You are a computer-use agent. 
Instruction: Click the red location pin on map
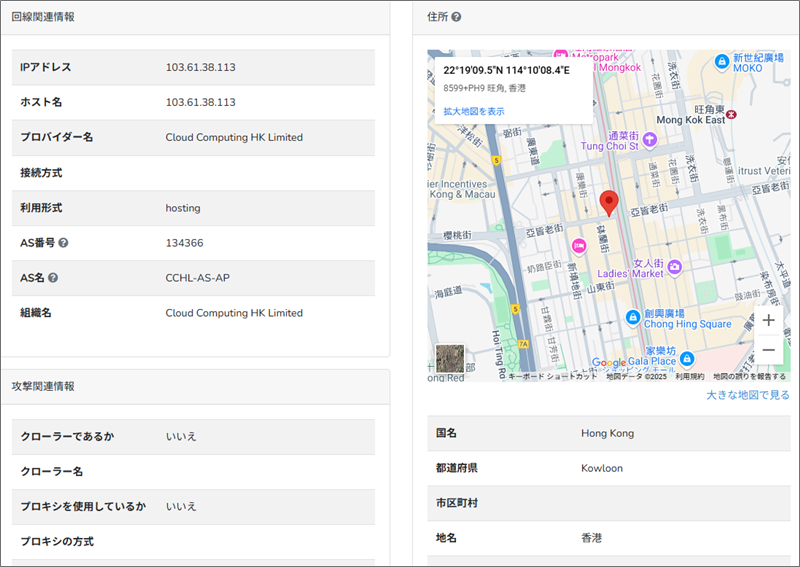(608, 203)
